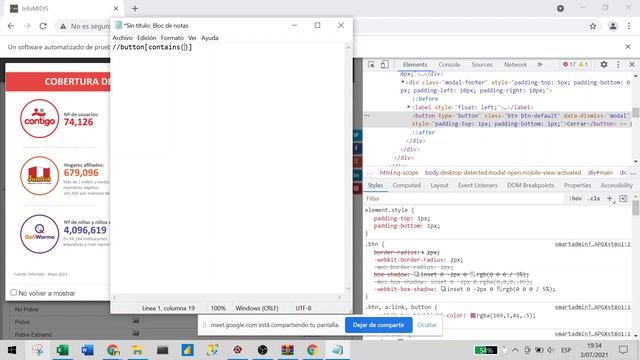Collapse the modal-footer div node
The image size is (640, 360).
[403, 82]
